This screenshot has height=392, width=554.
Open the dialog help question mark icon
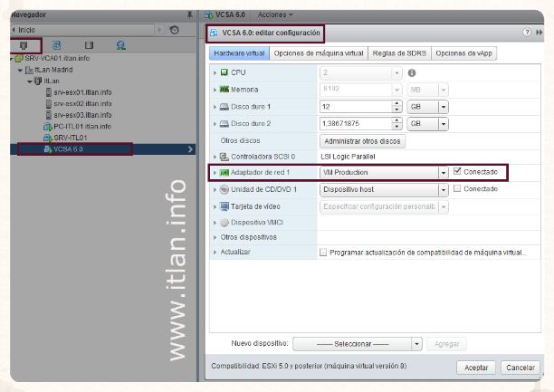pos(527,33)
